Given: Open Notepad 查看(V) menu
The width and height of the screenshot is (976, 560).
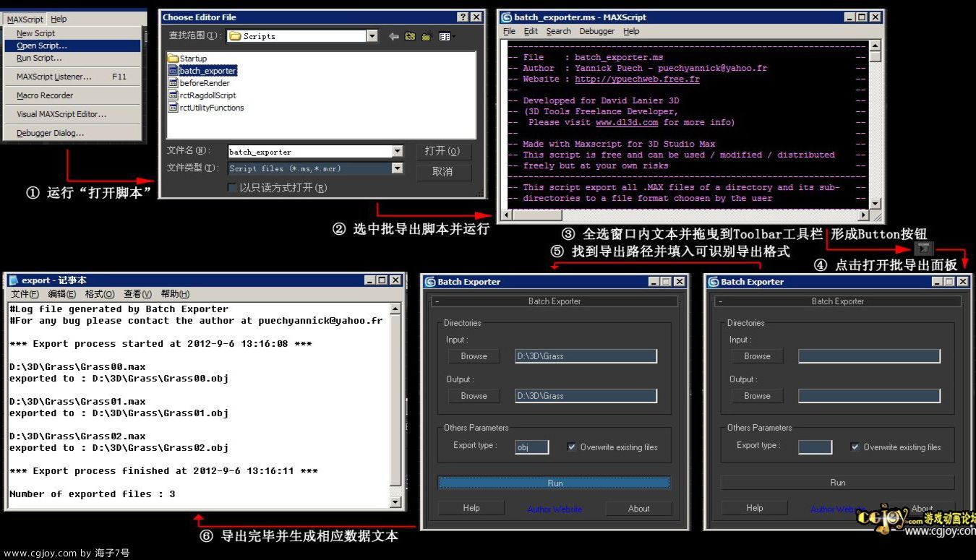Looking at the screenshot, I should (x=137, y=294).
